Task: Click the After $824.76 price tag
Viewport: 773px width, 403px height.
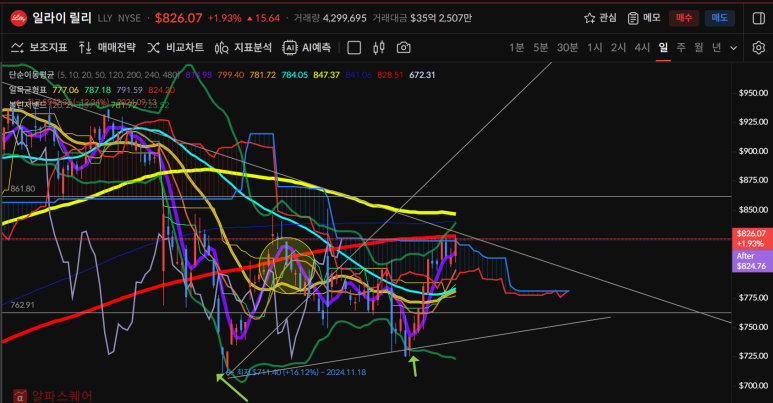Action: [x=751, y=261]
